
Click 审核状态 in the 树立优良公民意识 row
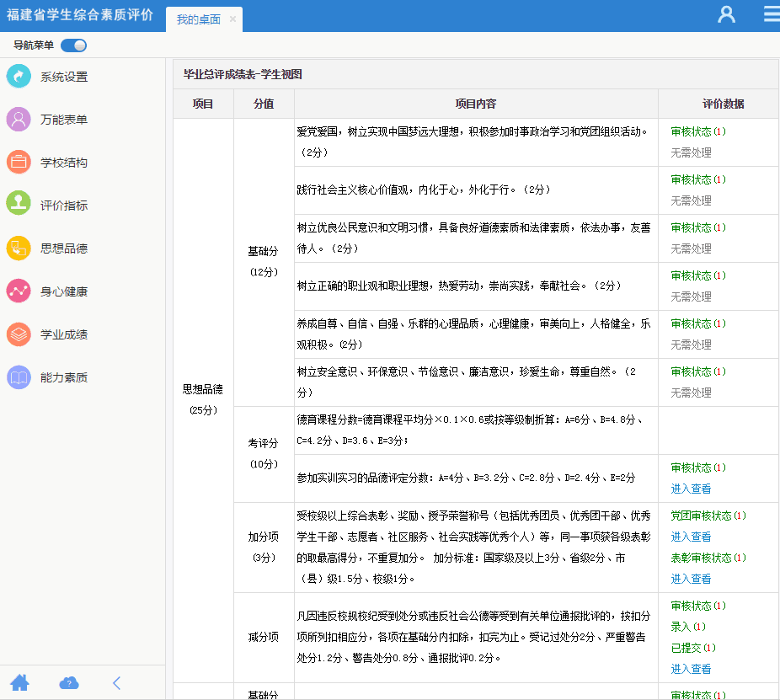[x=698, y=227]
